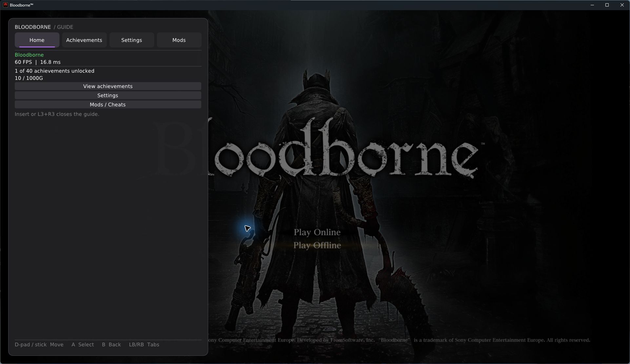Open the Settings tab

pyautogui.click(x=132, y=40)
